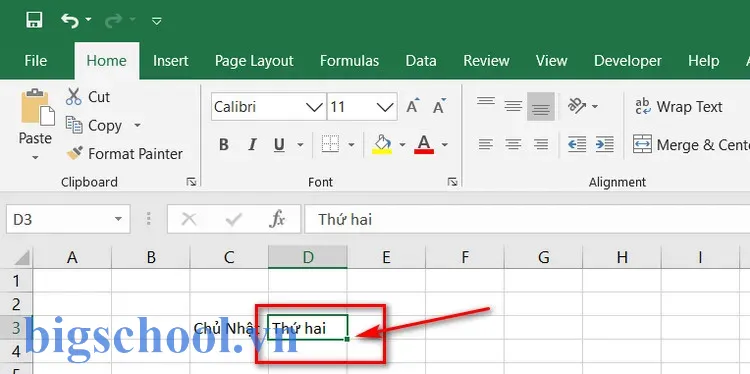Switch to the Developer tab
This screenshot has height=374, width=750.
(x=628, y=61)
